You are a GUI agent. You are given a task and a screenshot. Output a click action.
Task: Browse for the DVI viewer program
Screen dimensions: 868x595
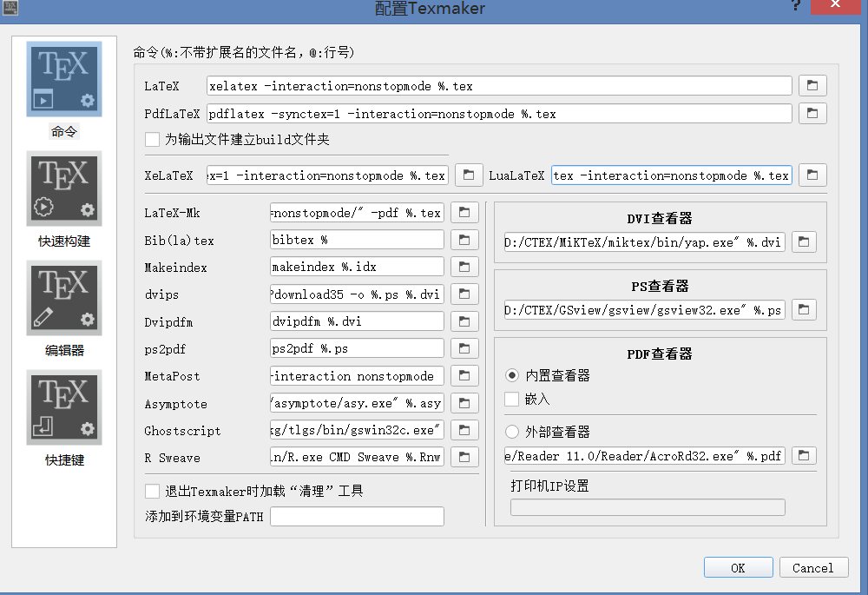(804, 242)
